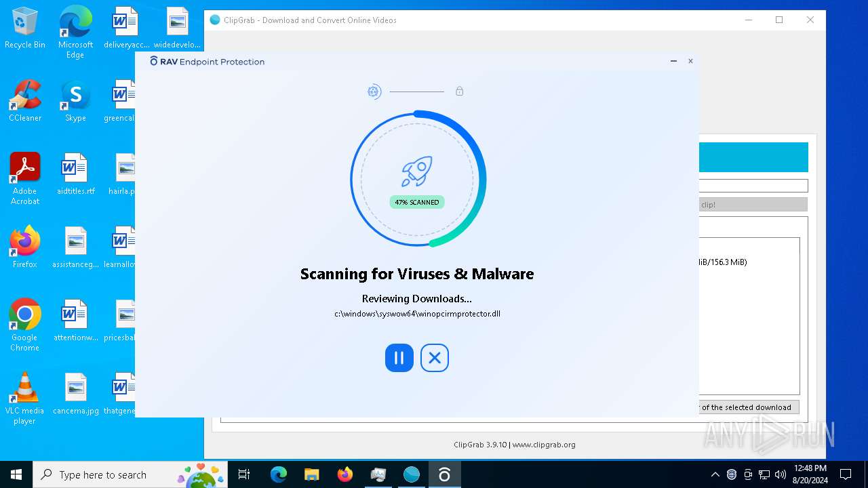
Task: Open Firefox desktop shortcut
Action: click(x=25, y=248)
